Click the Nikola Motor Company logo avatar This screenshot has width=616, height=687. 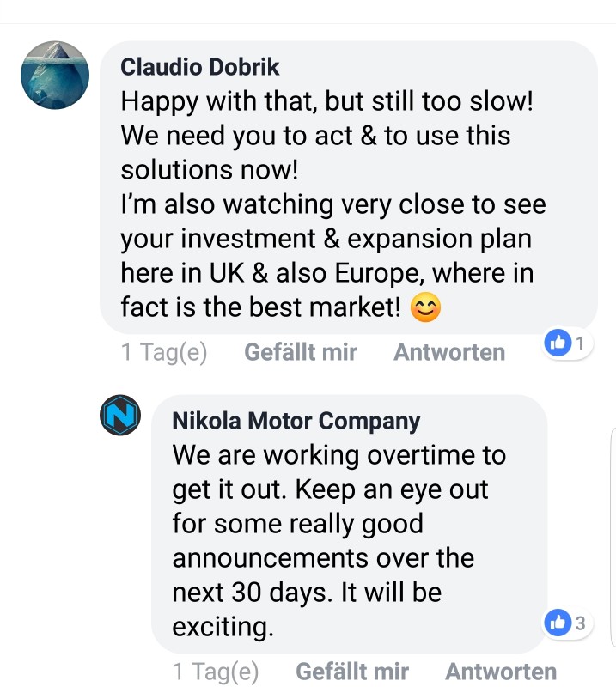pyautogui.click(x=120, y=416)
